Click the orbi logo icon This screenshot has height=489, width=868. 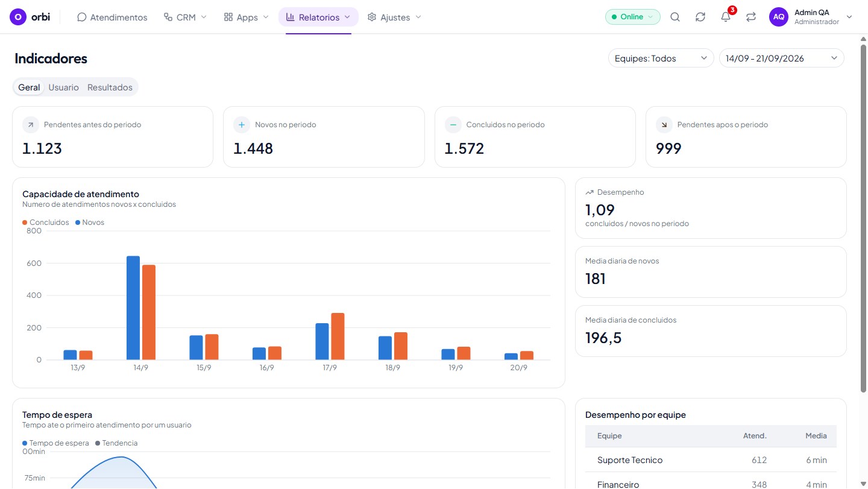click(19, 17)
